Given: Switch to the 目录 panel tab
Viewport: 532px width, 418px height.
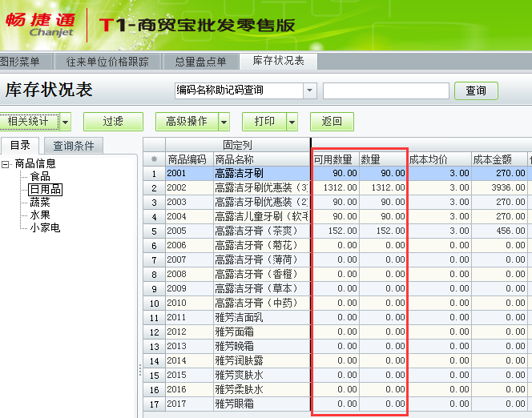Looking at the screenshot, I should (20, 146).
